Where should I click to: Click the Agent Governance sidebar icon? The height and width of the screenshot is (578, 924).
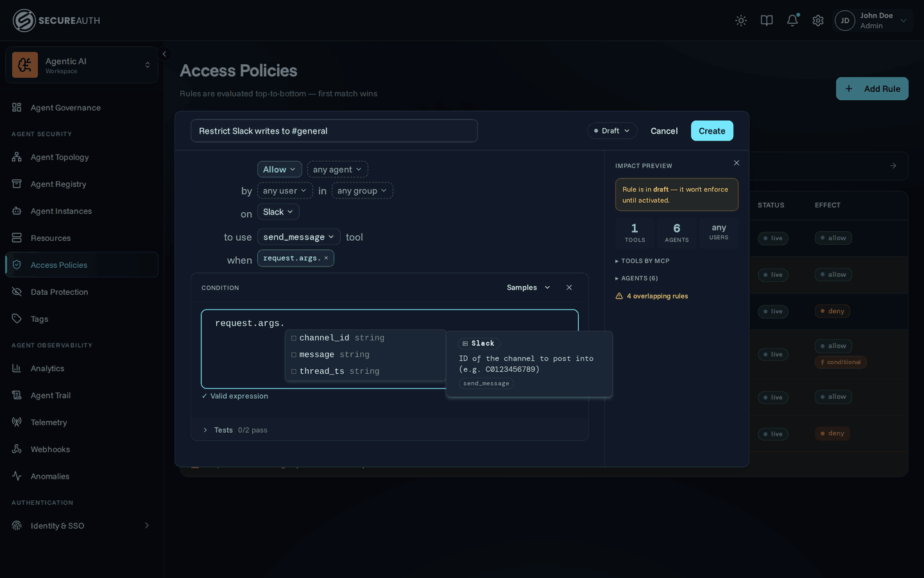click(x=17, y=107)
